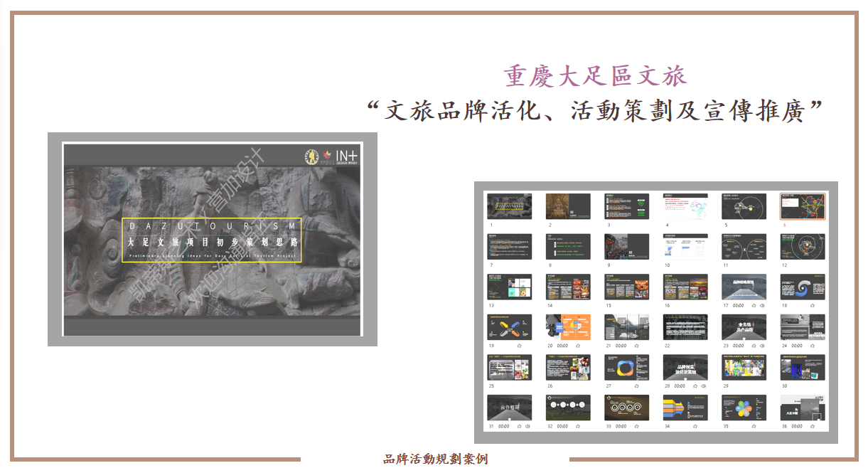Select the highlighted slide 6 map thumbnail
This screenshot has width=868, height=468.
click(803, 206)
